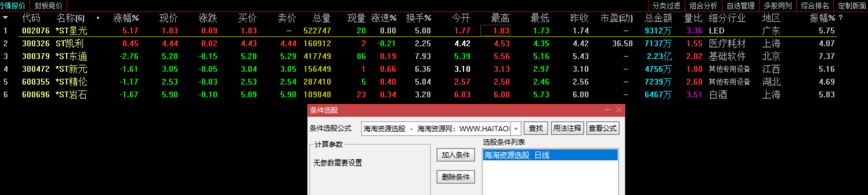Click the 查看公式 button

(x=602, y=128)
